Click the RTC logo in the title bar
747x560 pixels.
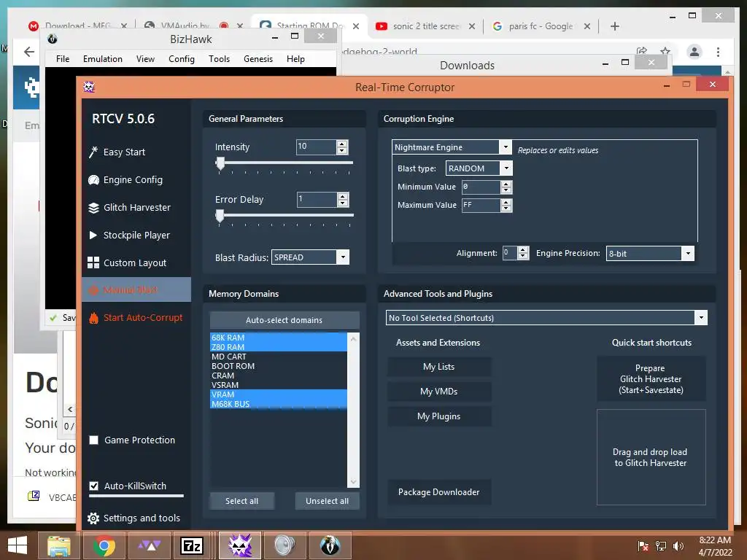89,87
